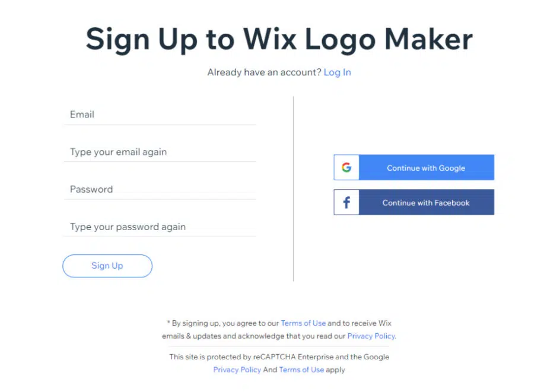Submit the form with Sign Up button
Image resolution: width=544 pixels, height=392 pixels.
click(107, 266)
